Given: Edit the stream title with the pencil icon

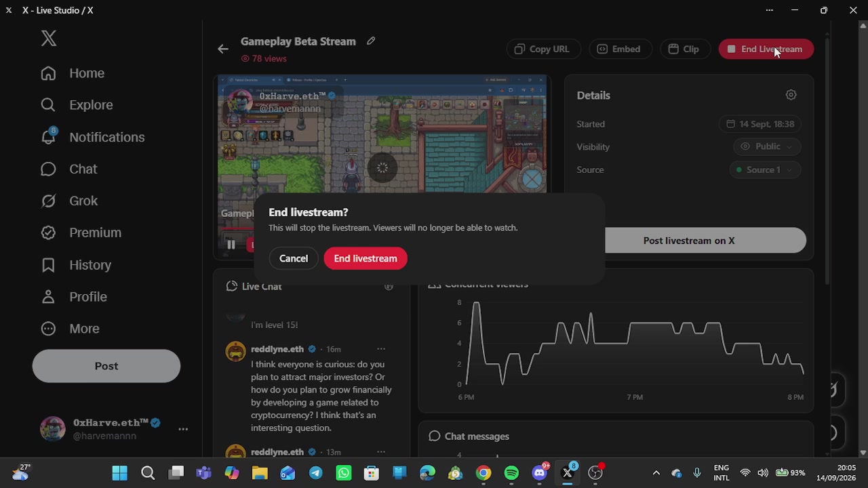Looking at the screenshot, I should coord(371,41).
